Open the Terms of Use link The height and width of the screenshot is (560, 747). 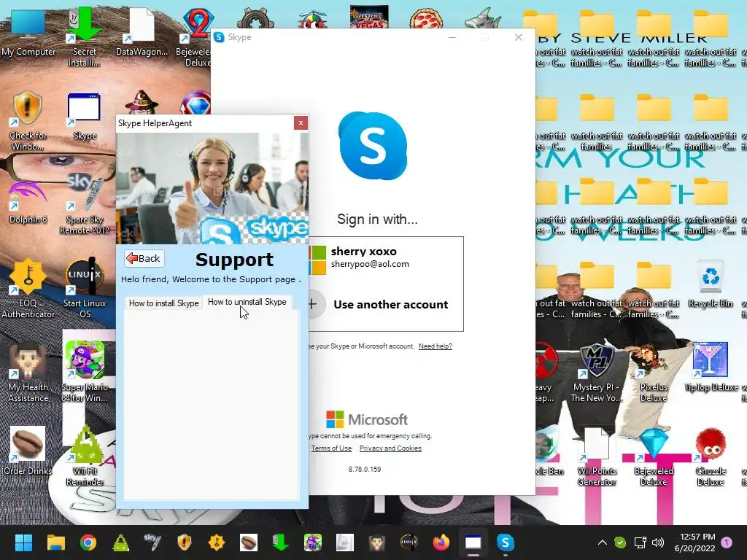click(331, 448)
